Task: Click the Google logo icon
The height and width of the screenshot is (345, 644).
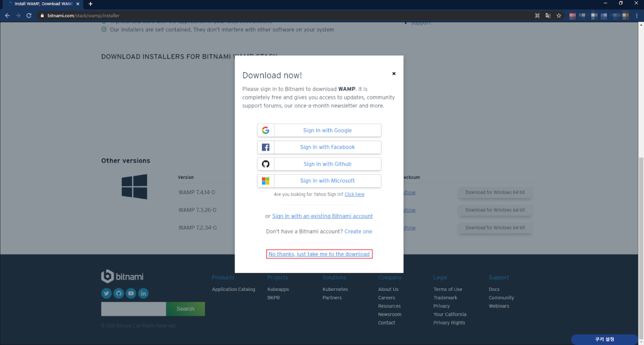Action: (266, 130)
